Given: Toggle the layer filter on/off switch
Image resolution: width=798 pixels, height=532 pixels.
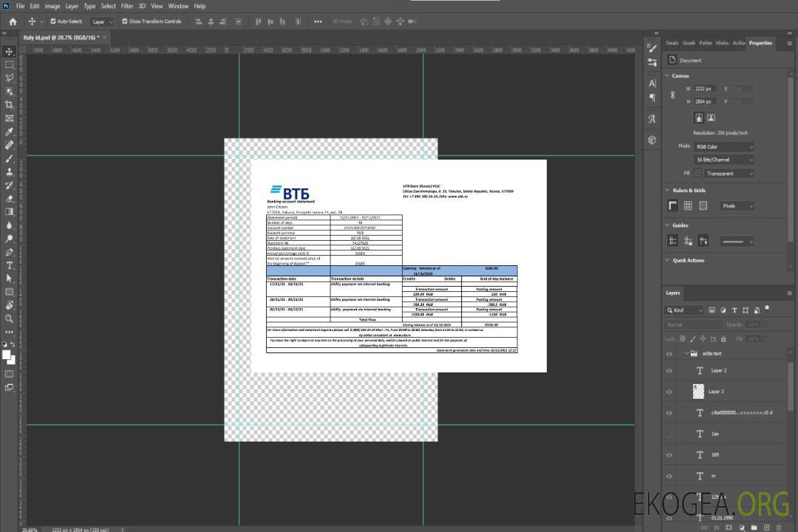Looking at the screenshot, I should coord(767,309).
